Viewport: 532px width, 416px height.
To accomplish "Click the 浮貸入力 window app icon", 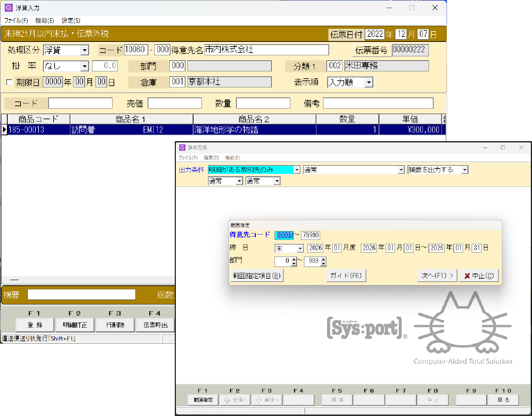I will tap(9, 7).
